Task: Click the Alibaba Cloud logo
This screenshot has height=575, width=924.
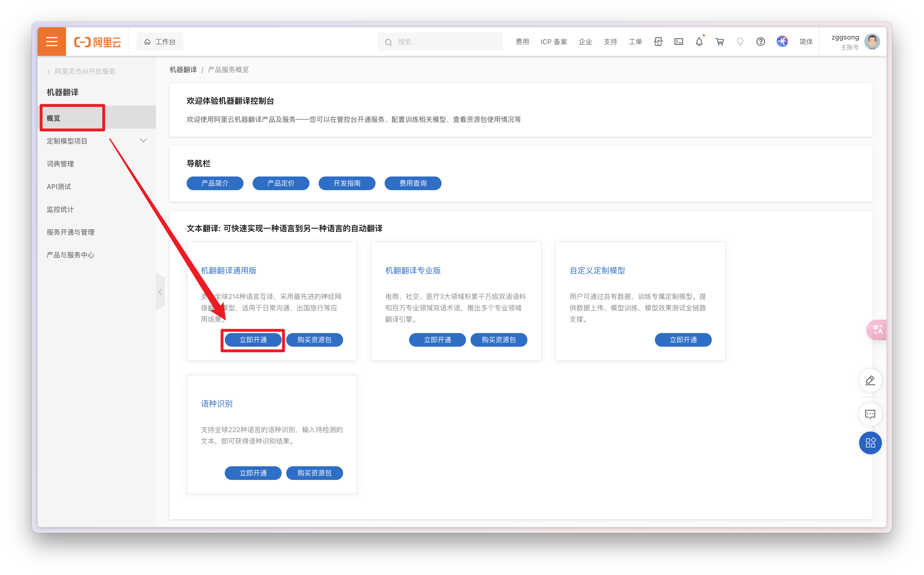Action: (x=98, y=42)
